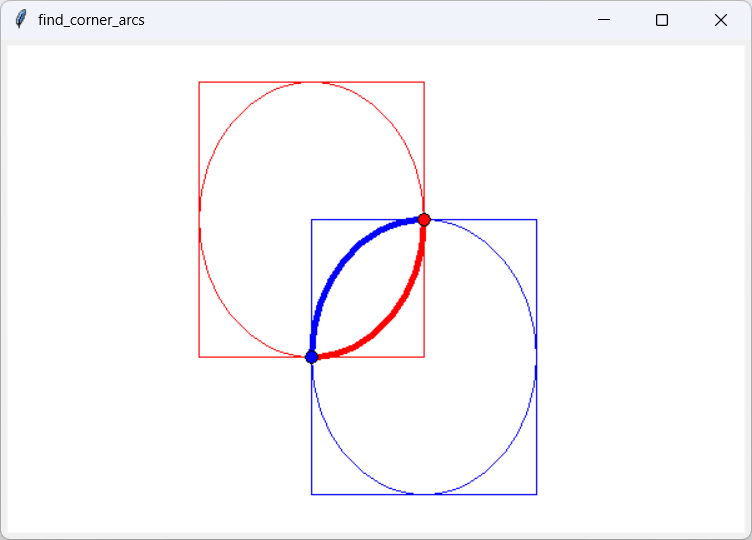Screen dimensions: 752x540
Task: Click the find_corner_arcs window title text
Action: pyautogui.click(x=91, y=20)
